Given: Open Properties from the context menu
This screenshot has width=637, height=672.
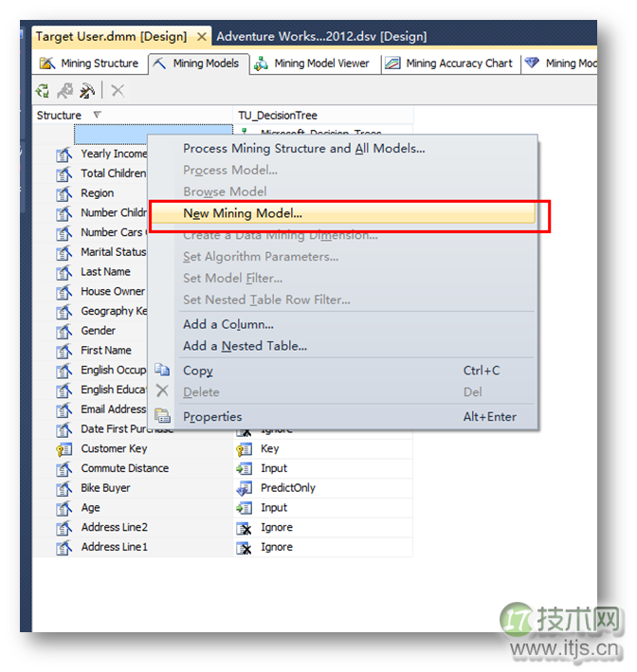Looking at the screenshot, I should 212,417.
